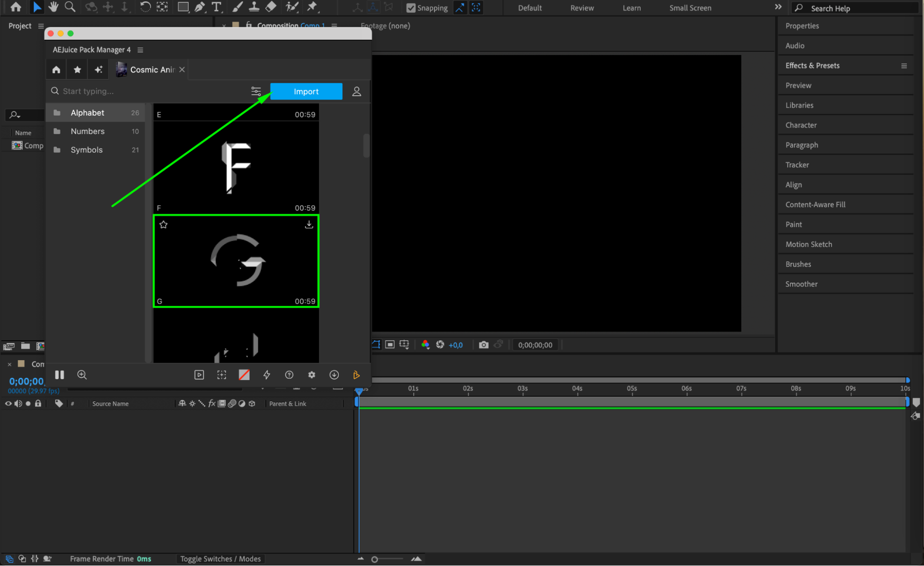Pause the AEJuice preview playback

coord(60,375)
